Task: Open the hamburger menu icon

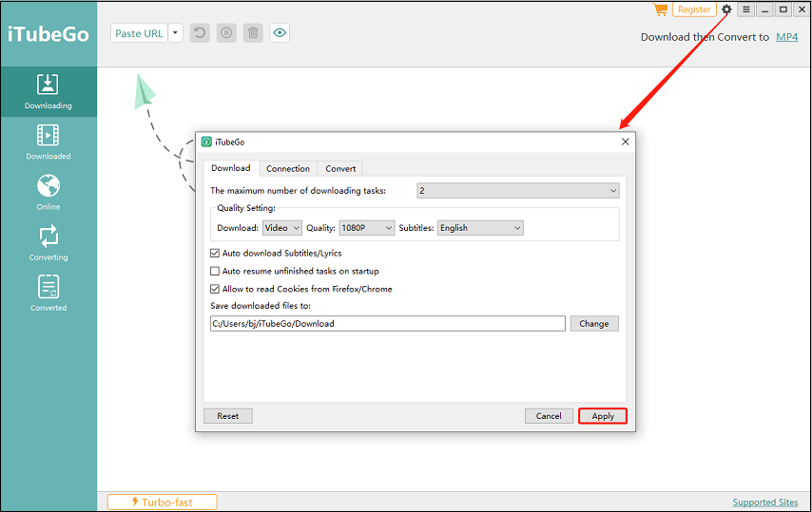Action: click(x=745, y=9)
